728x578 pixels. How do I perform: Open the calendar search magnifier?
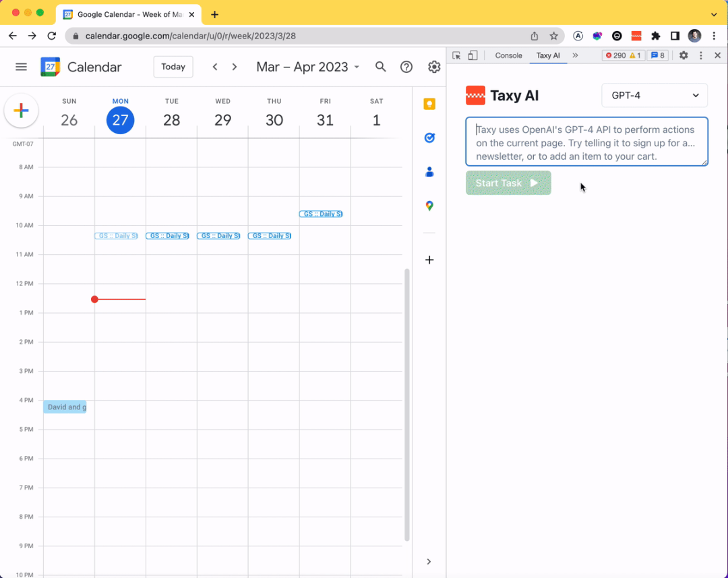[x=380, y=67]
